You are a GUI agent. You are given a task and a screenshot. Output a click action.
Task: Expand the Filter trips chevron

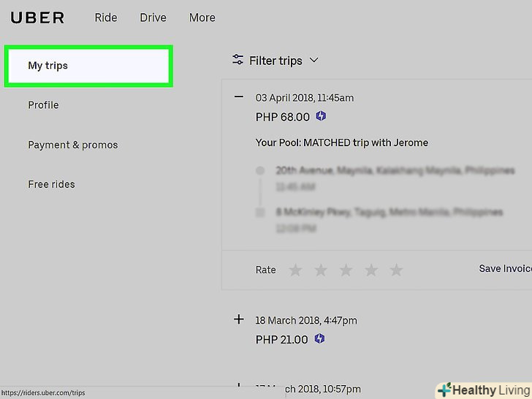314,60
